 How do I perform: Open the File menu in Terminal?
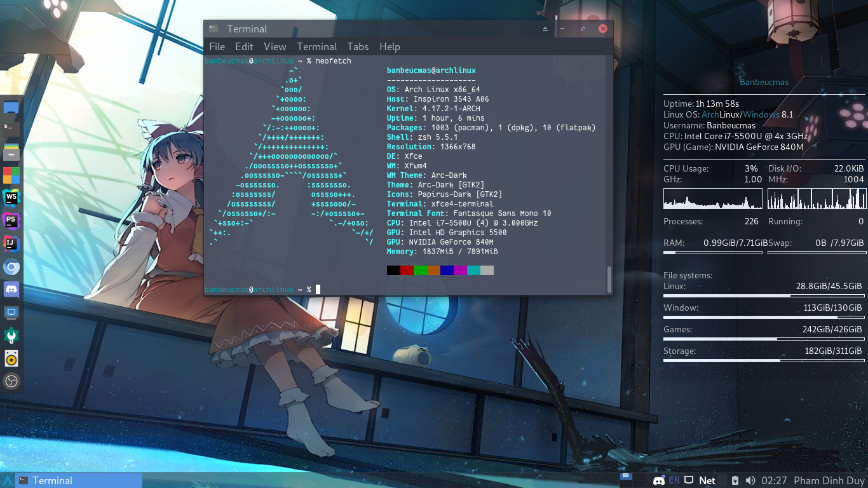pyautogui.click(x=217, y=46)
